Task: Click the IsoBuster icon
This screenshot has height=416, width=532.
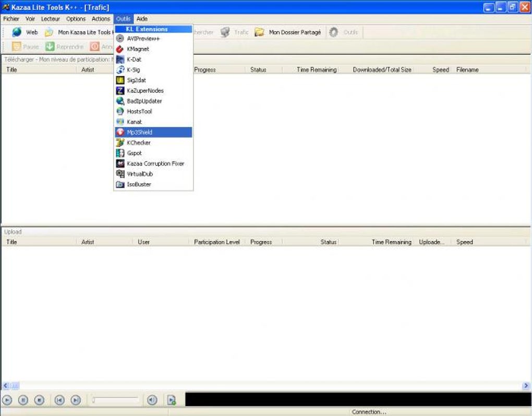Action: 120,184
